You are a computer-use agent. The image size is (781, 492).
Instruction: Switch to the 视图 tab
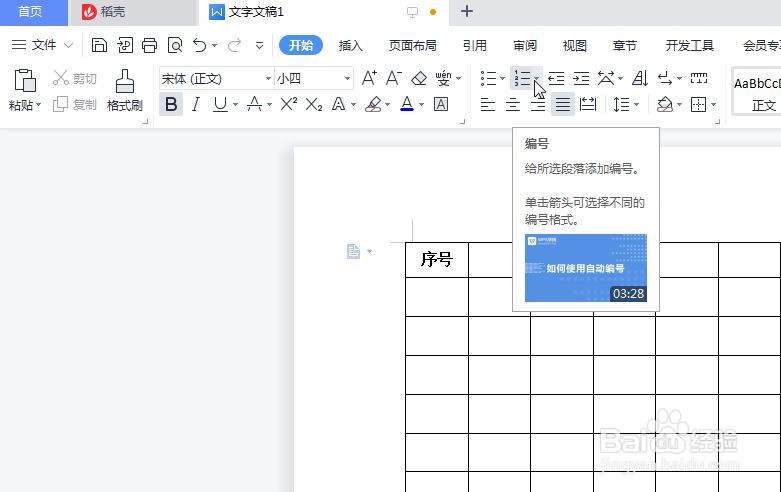574,45
